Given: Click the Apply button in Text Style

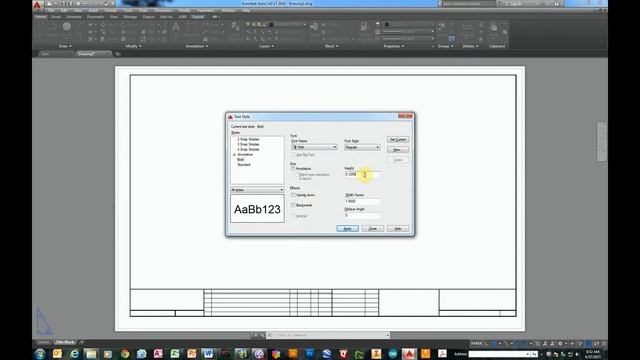Looking at the screenshot, I should pyautogui.click(x=347, y=229).
